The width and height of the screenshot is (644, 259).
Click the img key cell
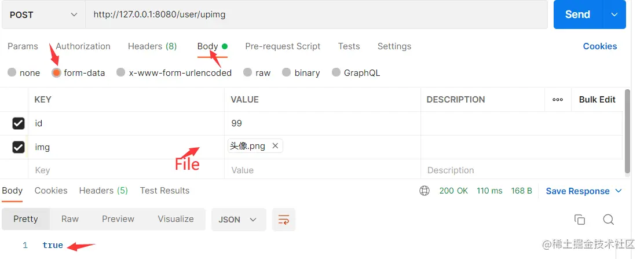[x=126, y=147]
